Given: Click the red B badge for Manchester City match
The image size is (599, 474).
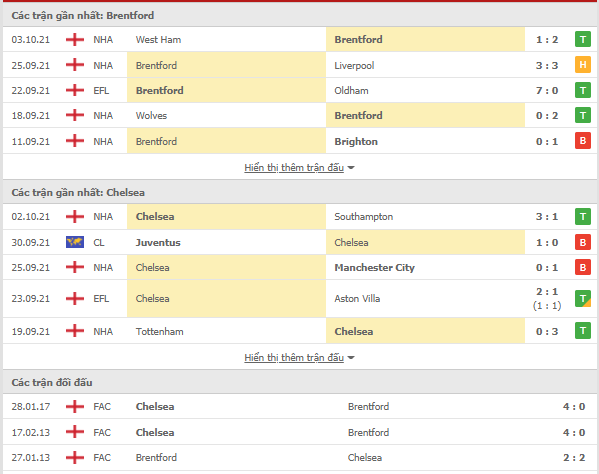Looking at the screenshot, I should pyautogui.click(x=583, y=267).
